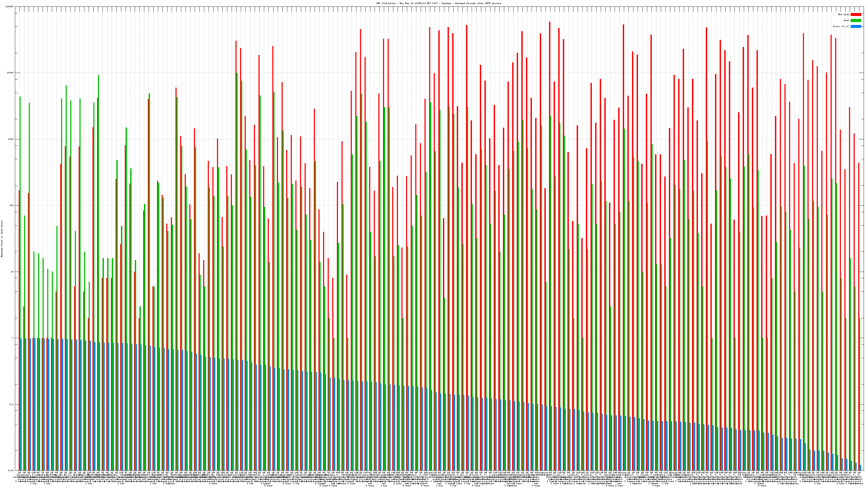Viewport: 868px width, 488px height.
Task: Click the 0.01 y-axis tick label
Action: (11, 470)
